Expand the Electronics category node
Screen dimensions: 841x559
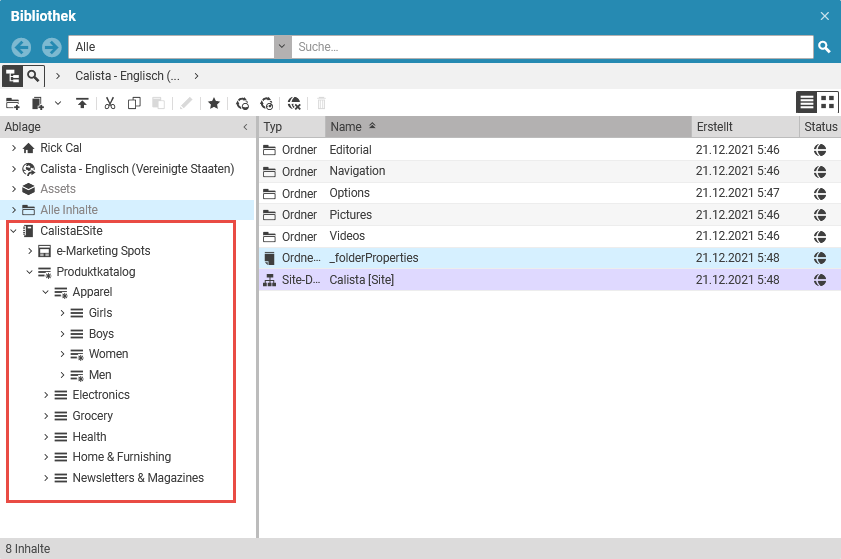tap(46, 395)
